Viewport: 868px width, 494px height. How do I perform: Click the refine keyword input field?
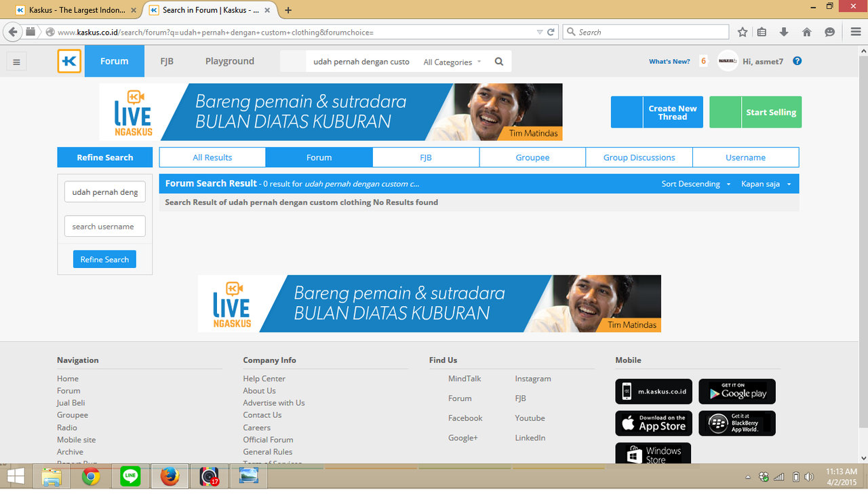(105, 192)
